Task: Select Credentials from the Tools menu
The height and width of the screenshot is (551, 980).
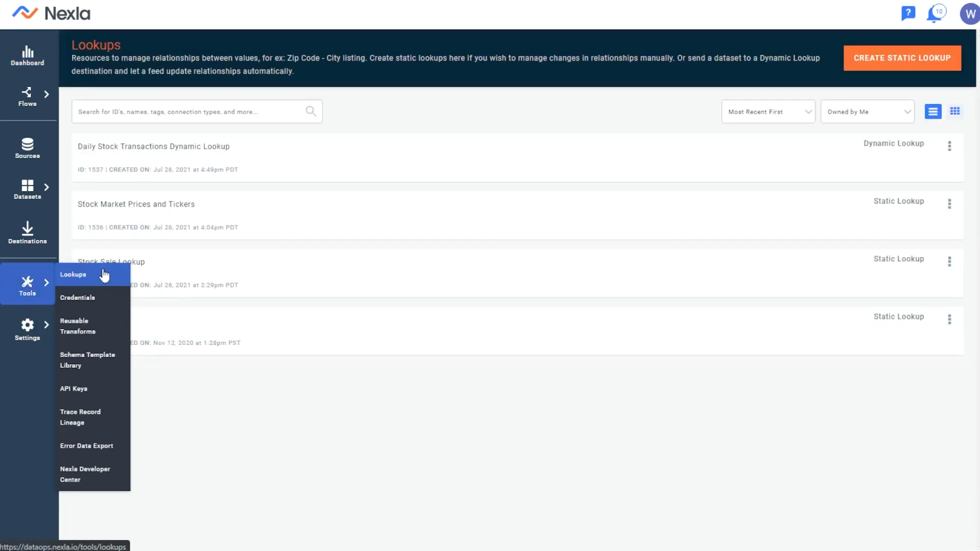Action: click(77, 297)
